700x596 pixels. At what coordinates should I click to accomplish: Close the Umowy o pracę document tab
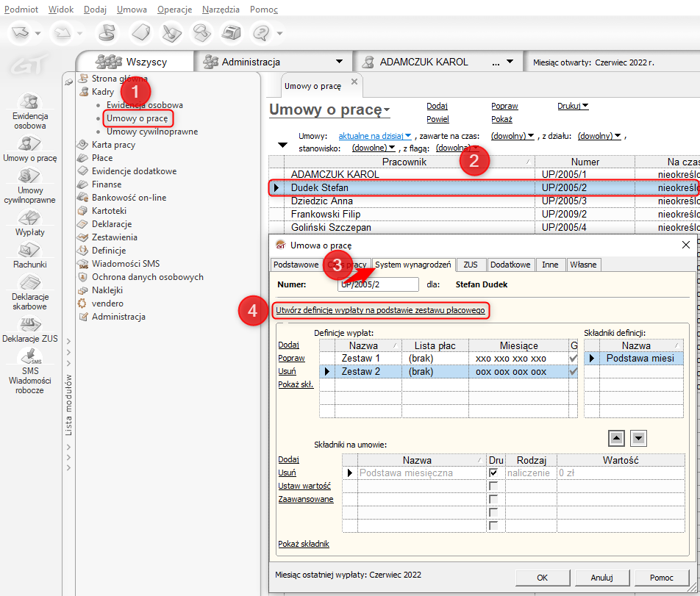click(x=354, y=82)
